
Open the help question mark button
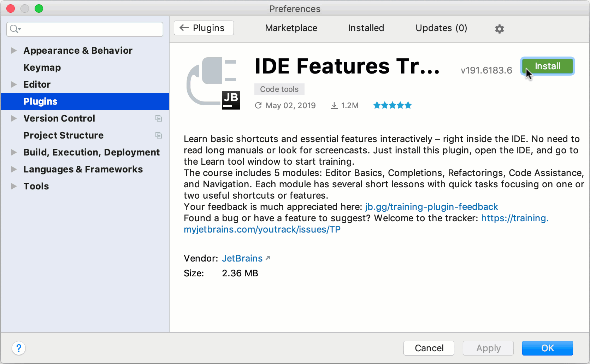pyautogui.click(x=19, y=348)
